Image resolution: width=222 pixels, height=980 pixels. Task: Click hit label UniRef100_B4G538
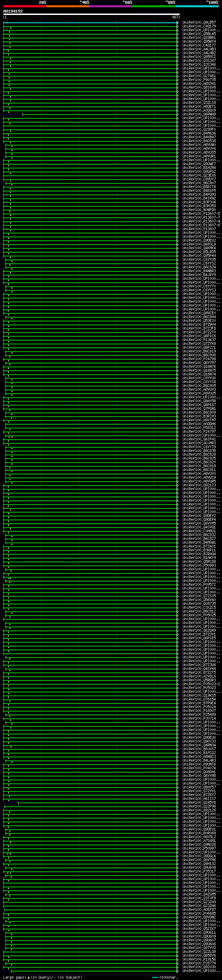(199, 141)
